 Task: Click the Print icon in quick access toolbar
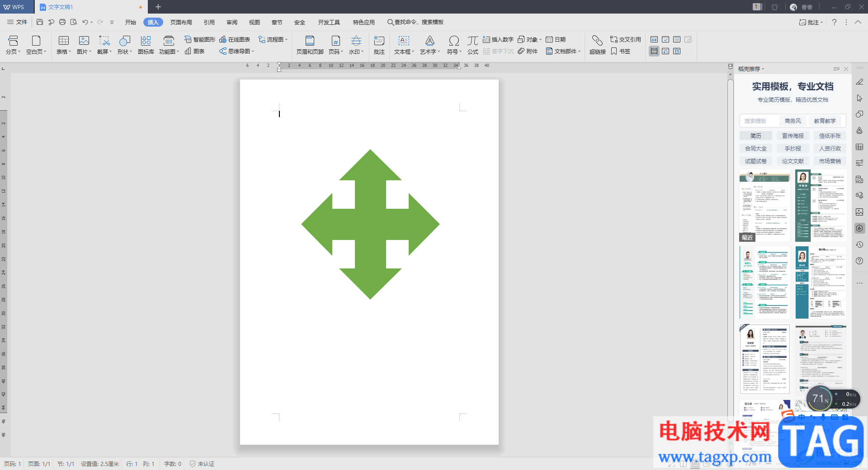[x=62, y=22]
